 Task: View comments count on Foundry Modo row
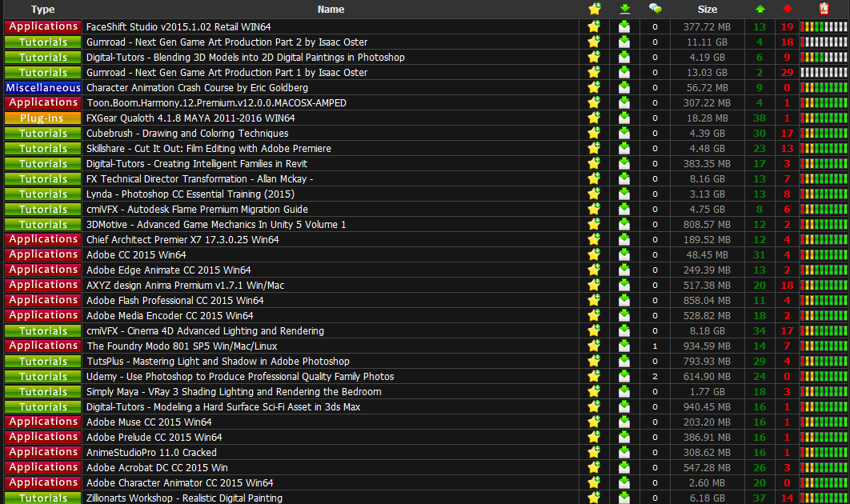[655, 346]
